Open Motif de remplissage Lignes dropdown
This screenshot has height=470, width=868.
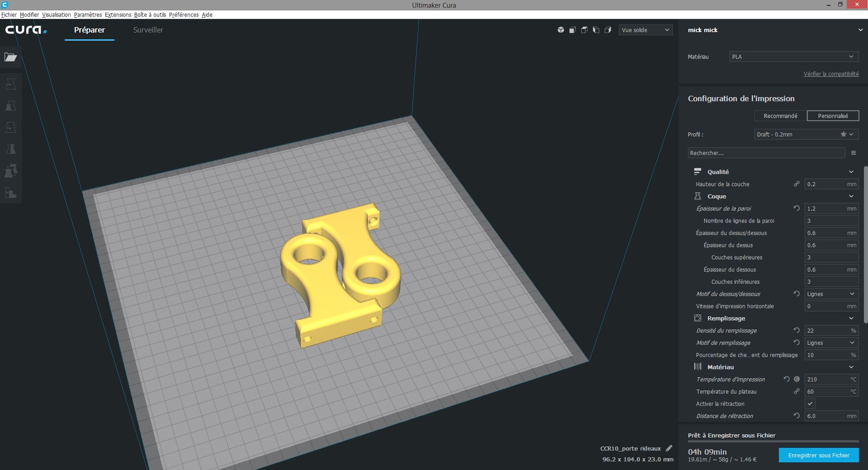point(831,343)
